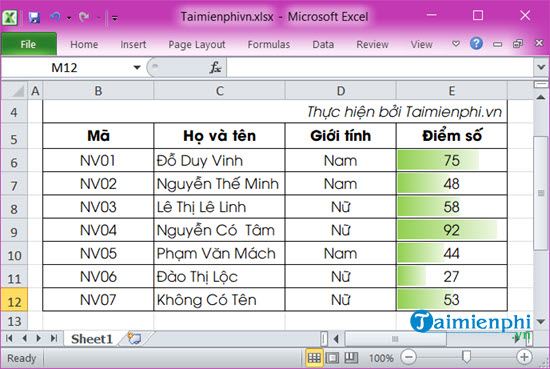
Task: Select score cell 92 with data bar
Action: (x=452, y=230)
